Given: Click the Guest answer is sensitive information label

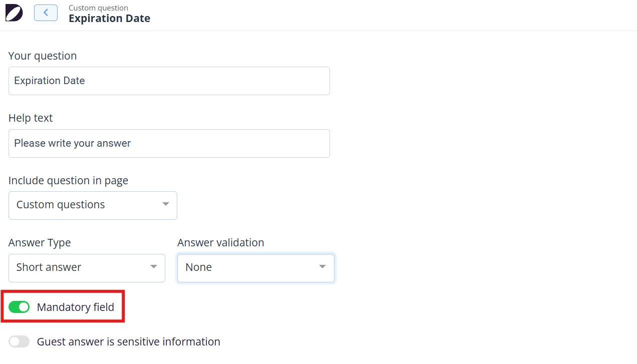Looking at the screenshot, I should 129,341.
